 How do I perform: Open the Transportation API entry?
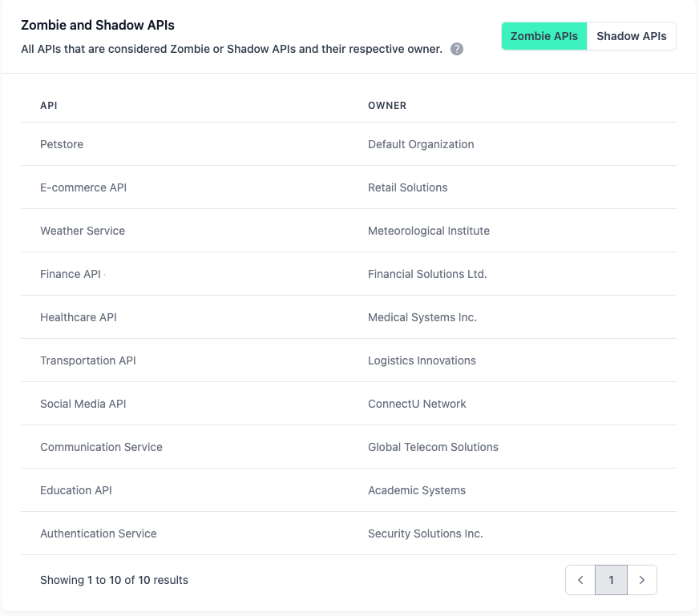(x=87, y=360)
